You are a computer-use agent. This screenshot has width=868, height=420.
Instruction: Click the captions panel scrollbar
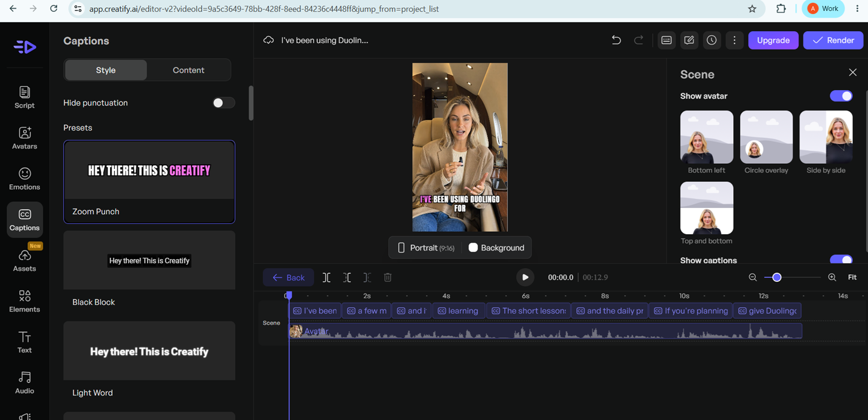click(251, 103)
